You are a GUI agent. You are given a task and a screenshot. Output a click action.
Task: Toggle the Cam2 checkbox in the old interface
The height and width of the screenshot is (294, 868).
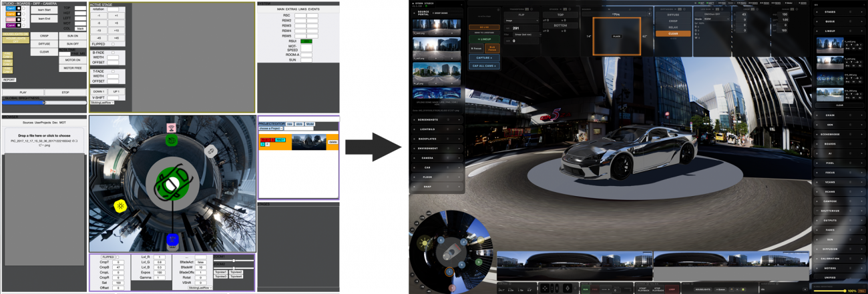click(x=23, y=14)
